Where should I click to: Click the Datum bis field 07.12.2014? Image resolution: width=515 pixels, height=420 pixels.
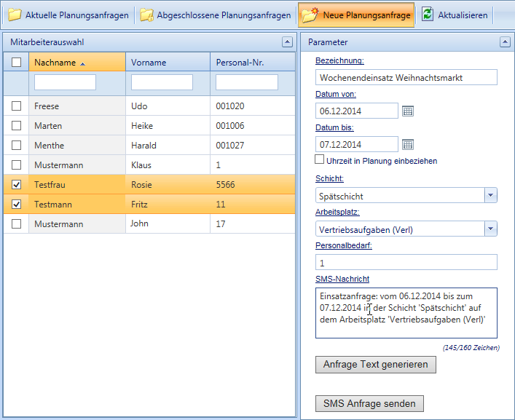[357, 144]
